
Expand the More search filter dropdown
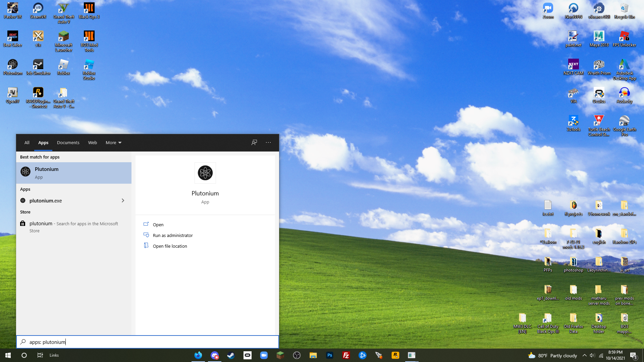pos(113,142)
